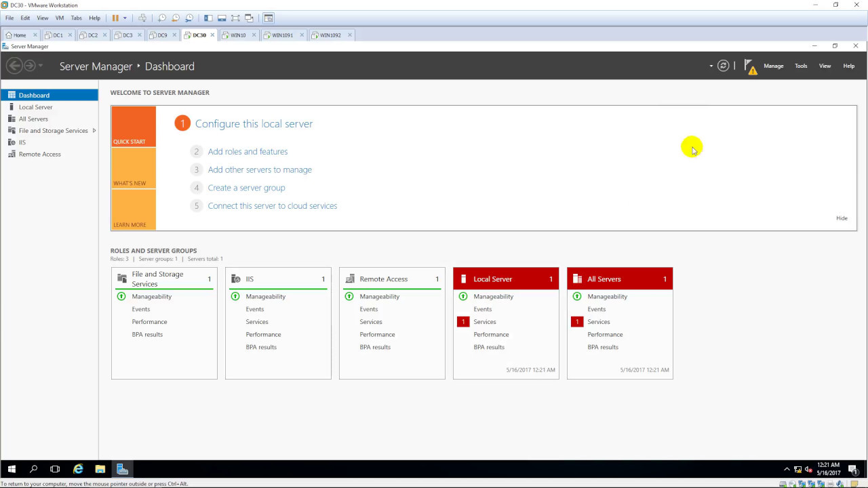Pause the virtual machine
Screen dimensions: 868x488
115,18
